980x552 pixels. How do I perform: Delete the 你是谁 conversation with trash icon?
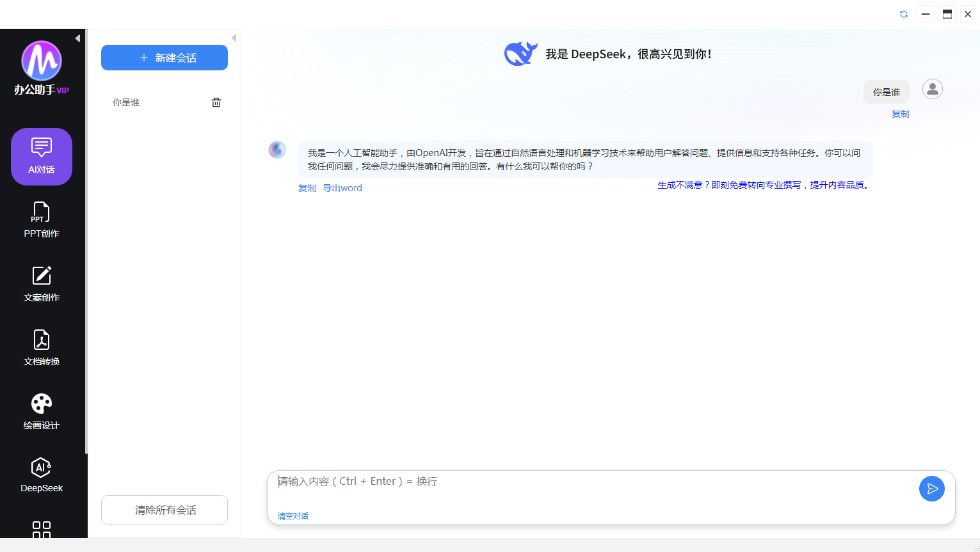216,102
